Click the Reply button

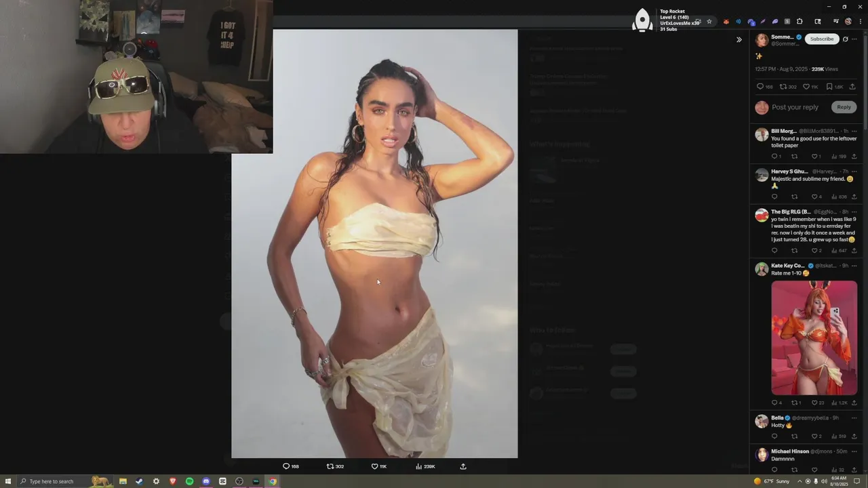844,107
